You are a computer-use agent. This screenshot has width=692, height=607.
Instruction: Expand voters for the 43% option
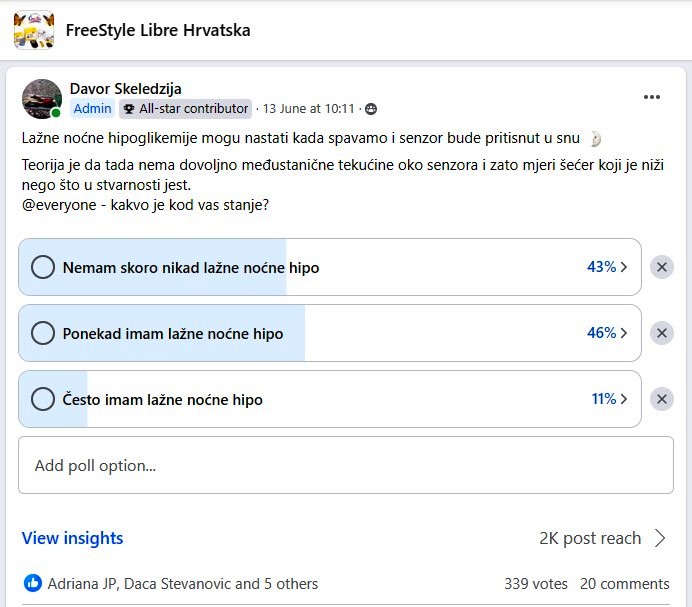pyautogui.click(x=607, y=267)
